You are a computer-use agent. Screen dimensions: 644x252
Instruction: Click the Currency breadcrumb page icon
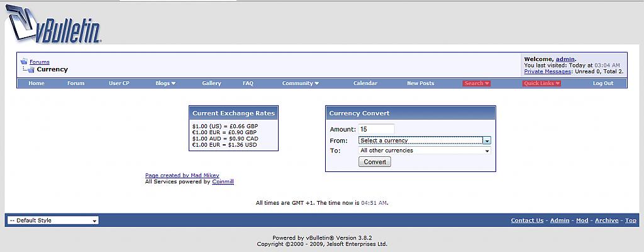(28, 69)
